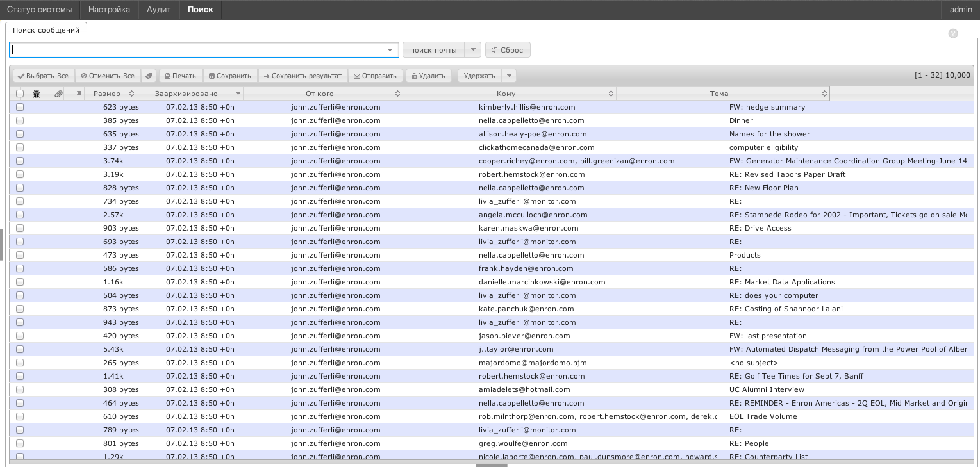
Task: Check the RE: Drive Access row
Action: tap(20, 228)
